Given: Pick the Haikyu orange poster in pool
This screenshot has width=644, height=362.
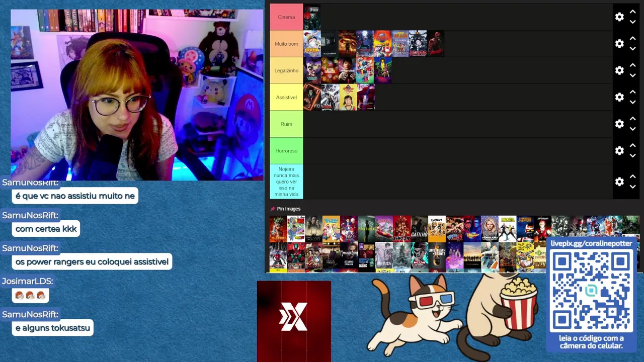Looking at the screenshot, I should (437, 229).
